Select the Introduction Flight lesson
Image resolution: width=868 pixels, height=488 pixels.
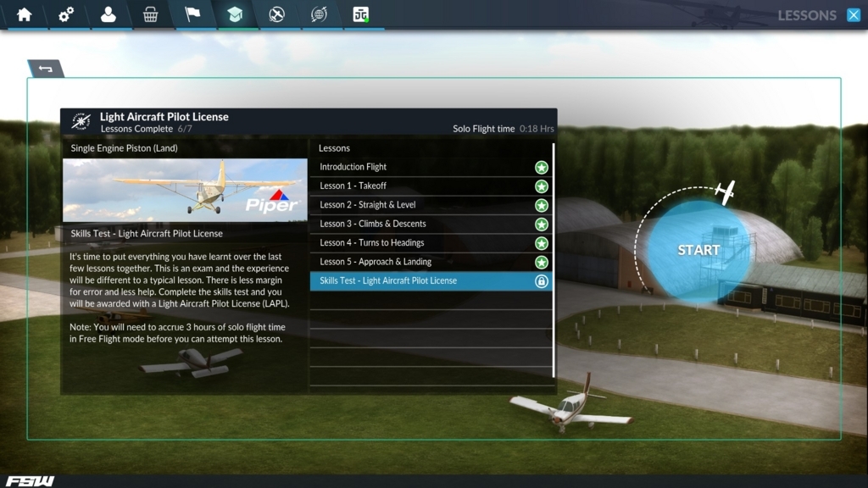[431, 167]
